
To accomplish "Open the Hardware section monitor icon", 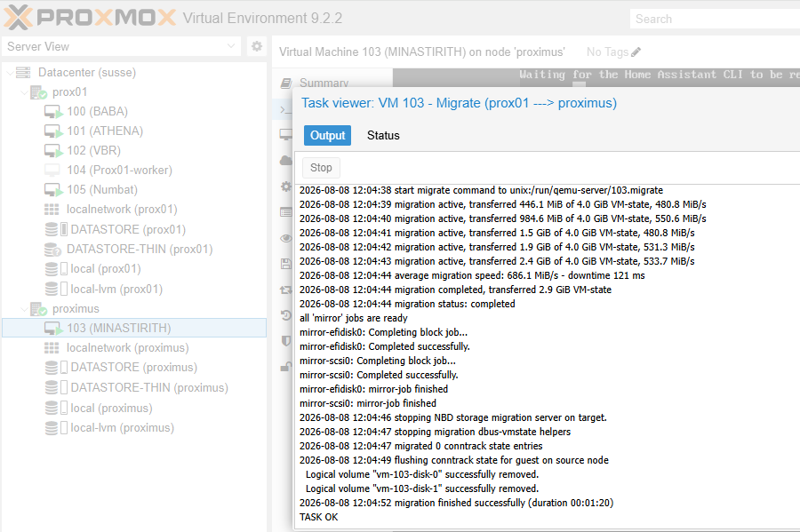I will 285,134.
